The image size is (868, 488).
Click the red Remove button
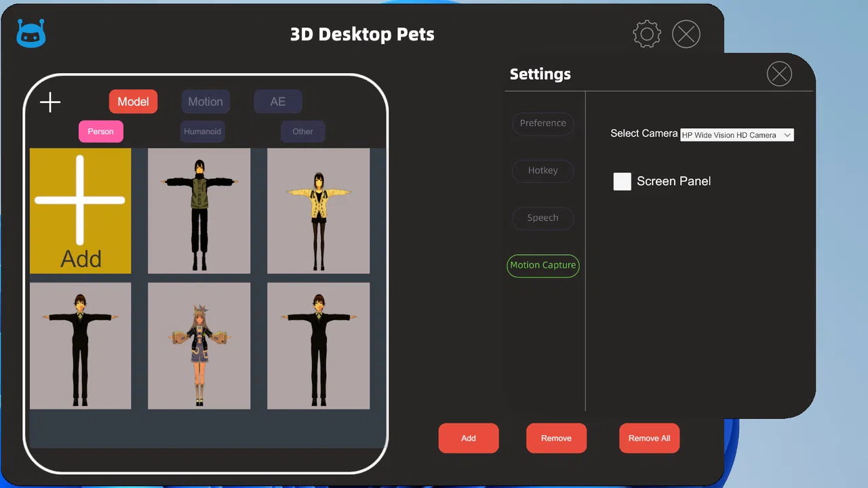[x=556, y=438]
